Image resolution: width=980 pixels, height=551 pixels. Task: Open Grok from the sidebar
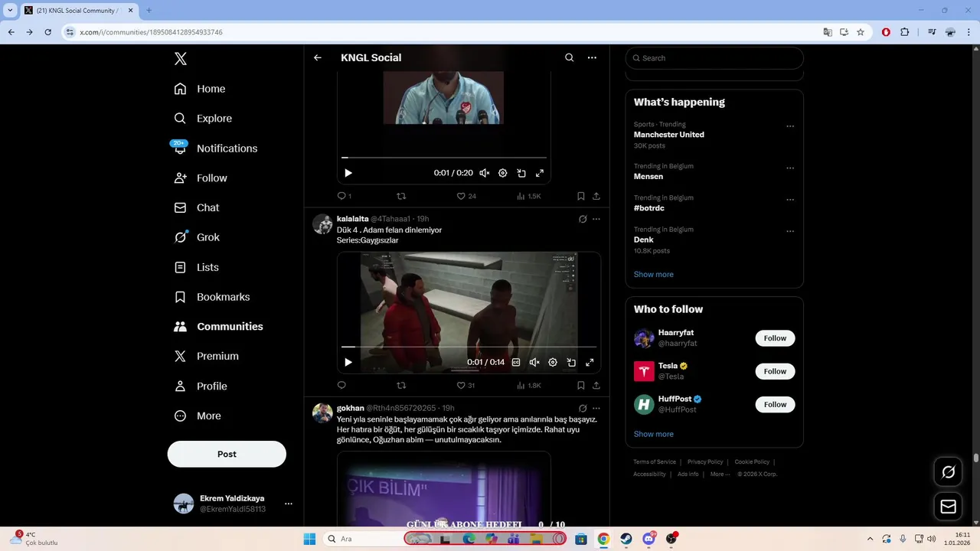coord(197,237)
